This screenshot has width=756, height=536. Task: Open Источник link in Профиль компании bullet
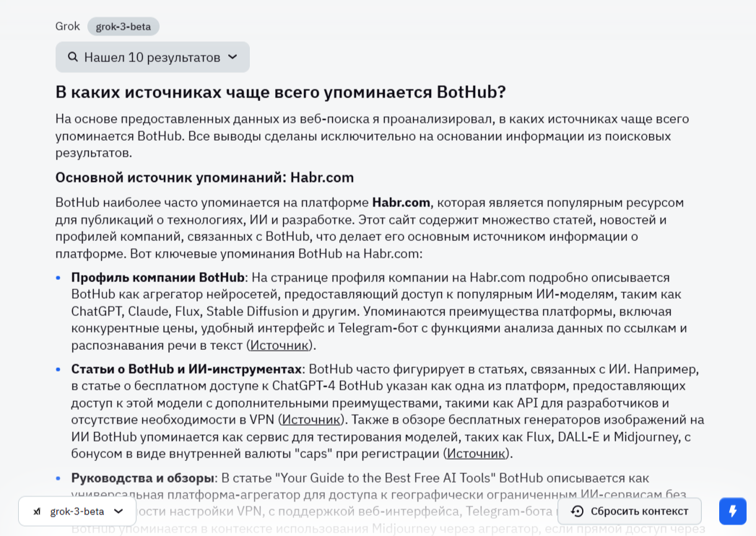click(x=279, y=345)
